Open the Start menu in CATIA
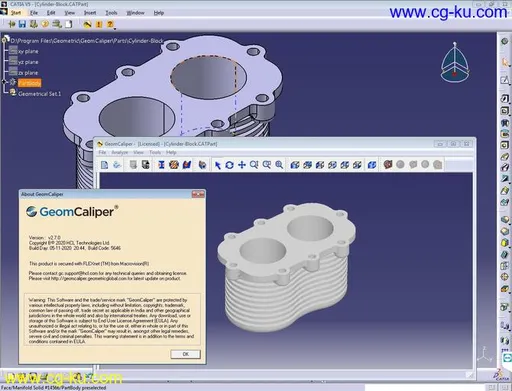 coord(16,13)
